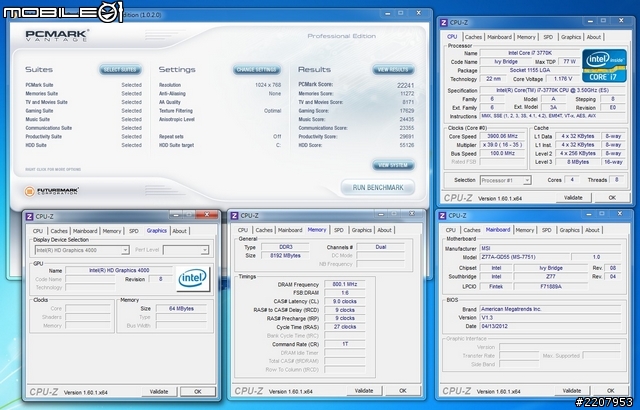This screenshot has height=410, width=640.
Task: Click Select Suites button in PCMark
Action: (x=120, y=70)
